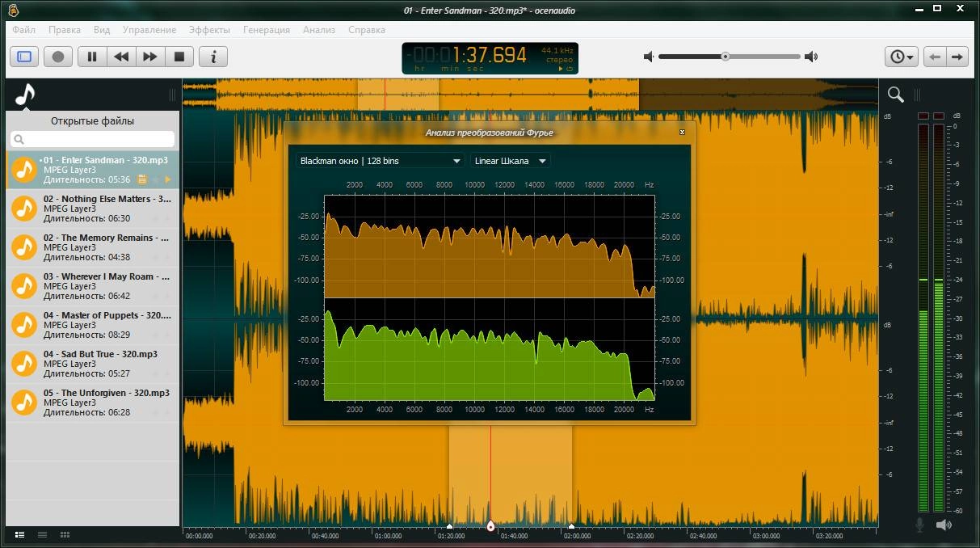
Task: Start recording with the record button
Action: point(58,57)
